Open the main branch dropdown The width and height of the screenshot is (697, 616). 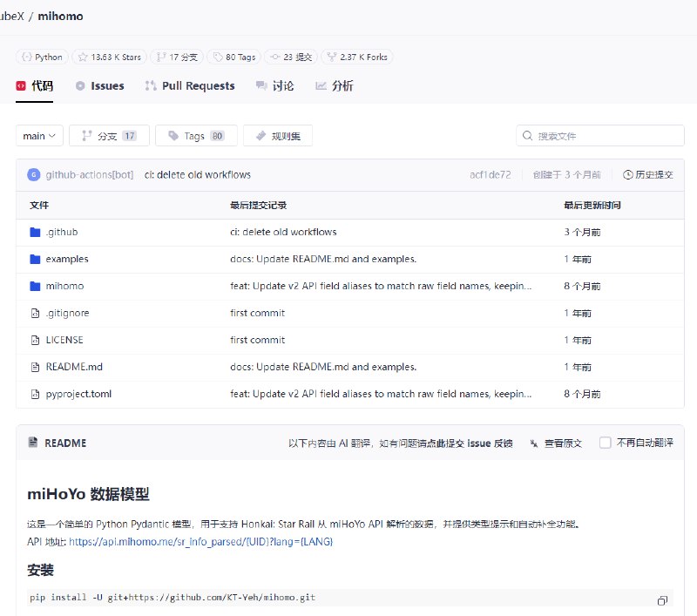(38, 135)
